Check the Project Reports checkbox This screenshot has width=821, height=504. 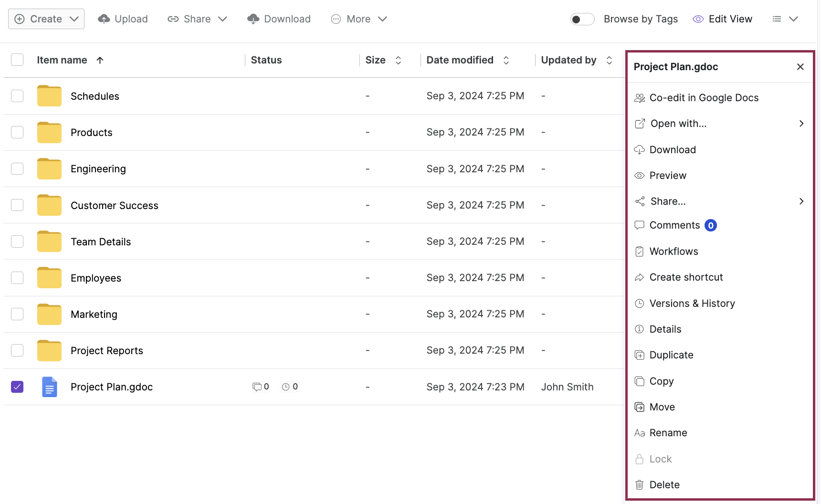click(17, 350)
